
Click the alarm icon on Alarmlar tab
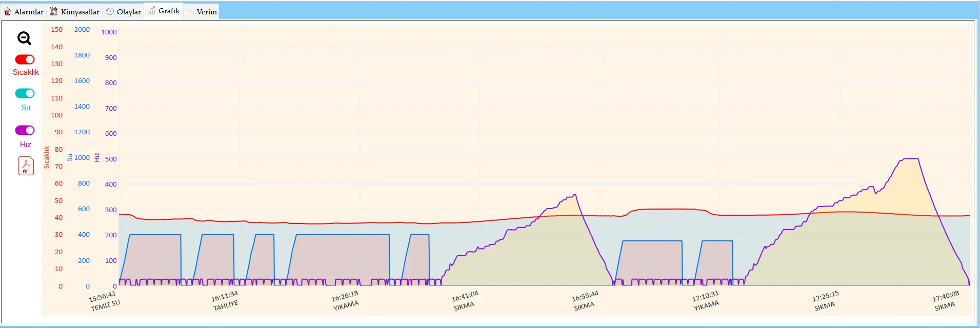[7, 12]
